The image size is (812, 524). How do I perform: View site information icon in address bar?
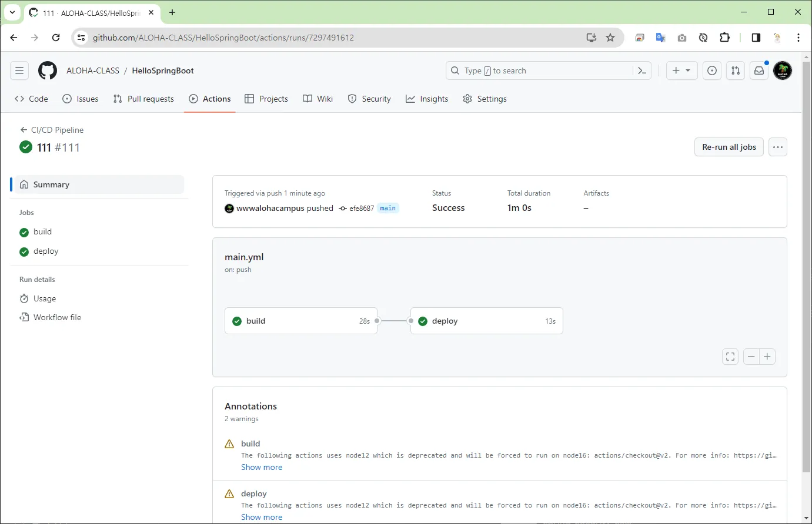81,38
